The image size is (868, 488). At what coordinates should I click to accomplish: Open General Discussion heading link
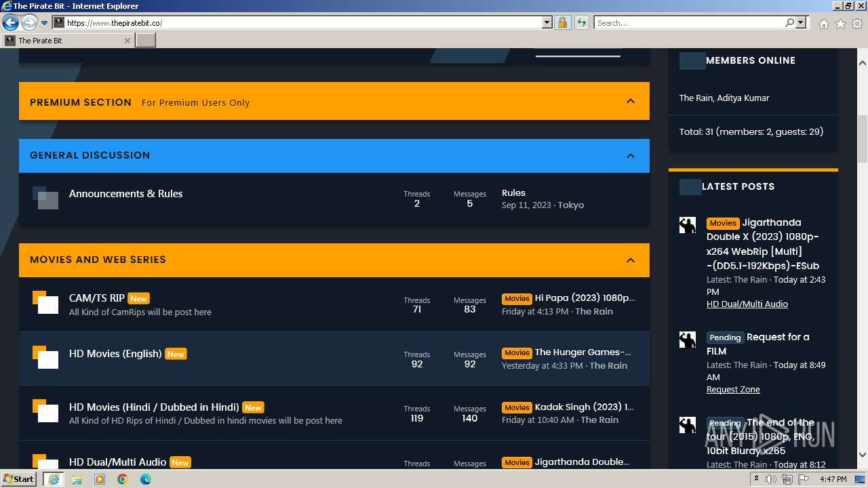click(x=90, y=155)
